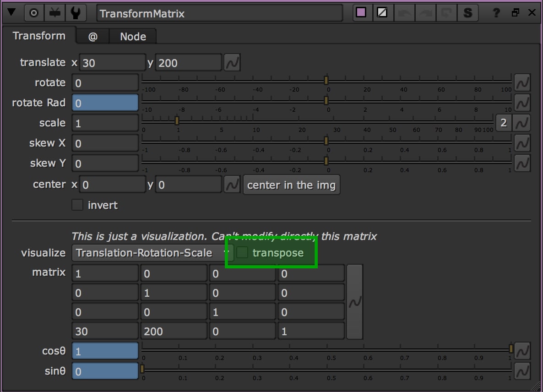Click the rotate Rad slider handle

coord(326,100)
